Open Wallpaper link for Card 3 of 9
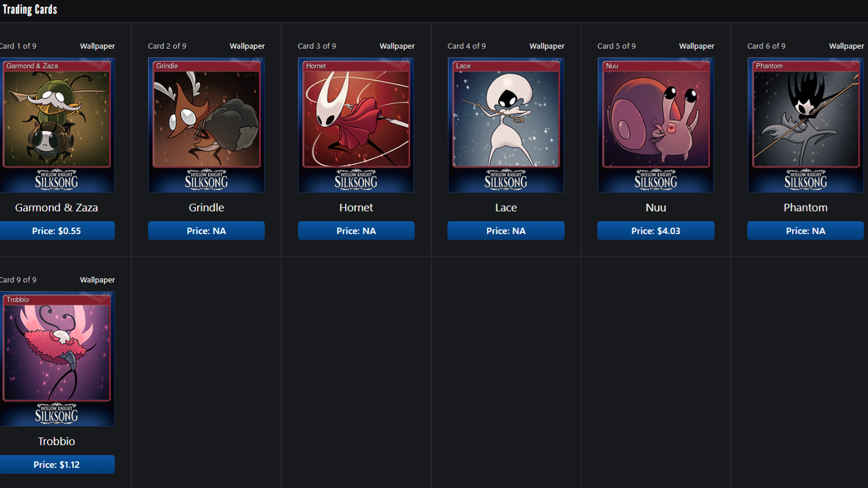Image resolution: width=868 pixels, height=488 pixels. (397, 46)
